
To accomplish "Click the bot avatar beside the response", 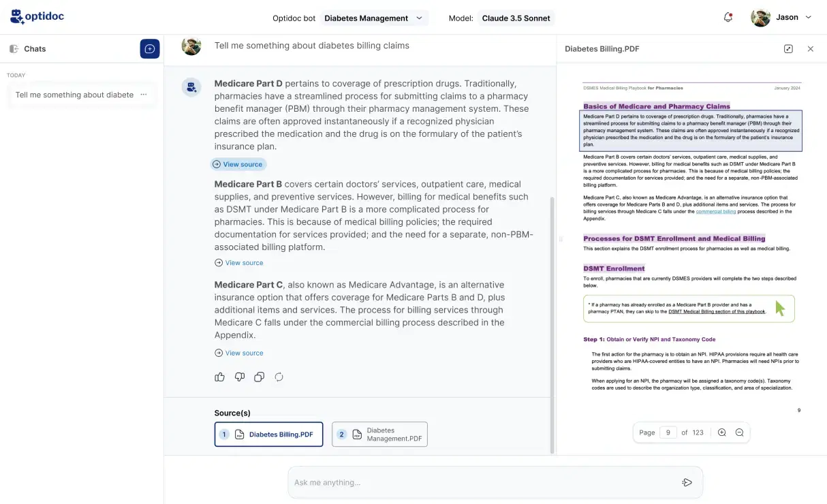I will 191,86.
